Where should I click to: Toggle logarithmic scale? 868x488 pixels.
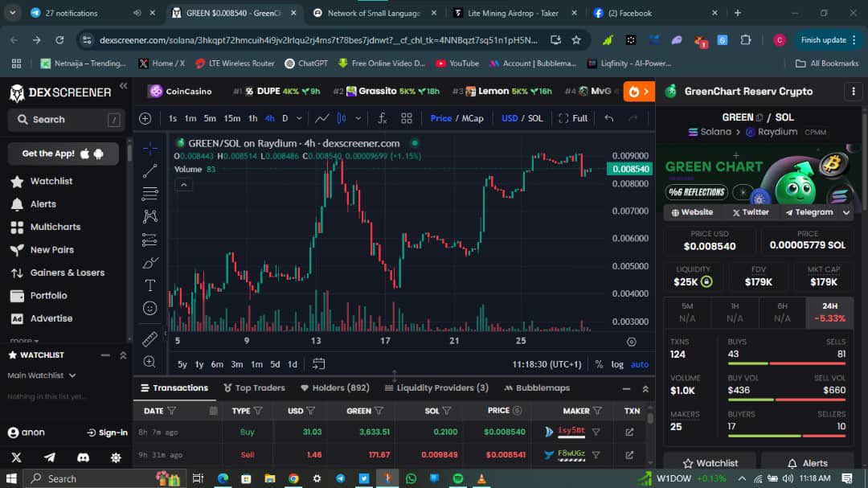[x=617, y=364]
